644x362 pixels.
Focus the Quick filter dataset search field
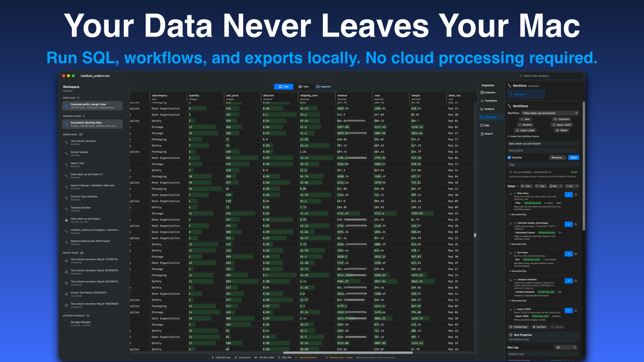click(x=551, y=76)
